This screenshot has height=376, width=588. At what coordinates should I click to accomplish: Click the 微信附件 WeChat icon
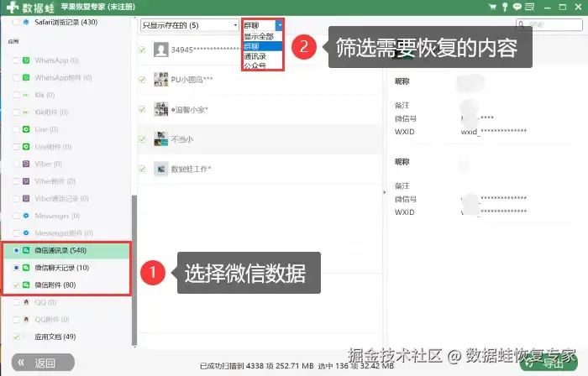click(26, 285)
